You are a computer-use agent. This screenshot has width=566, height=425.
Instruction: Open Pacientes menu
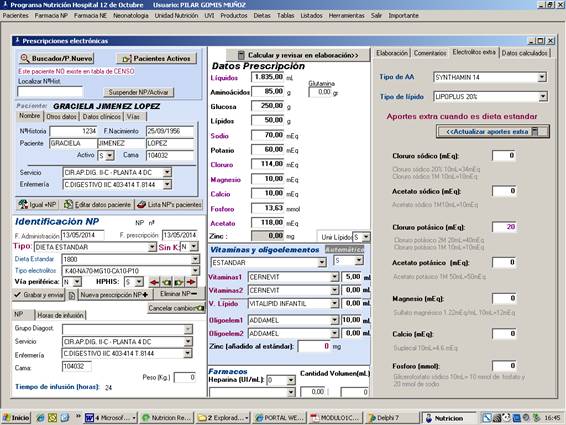(15, 16)
